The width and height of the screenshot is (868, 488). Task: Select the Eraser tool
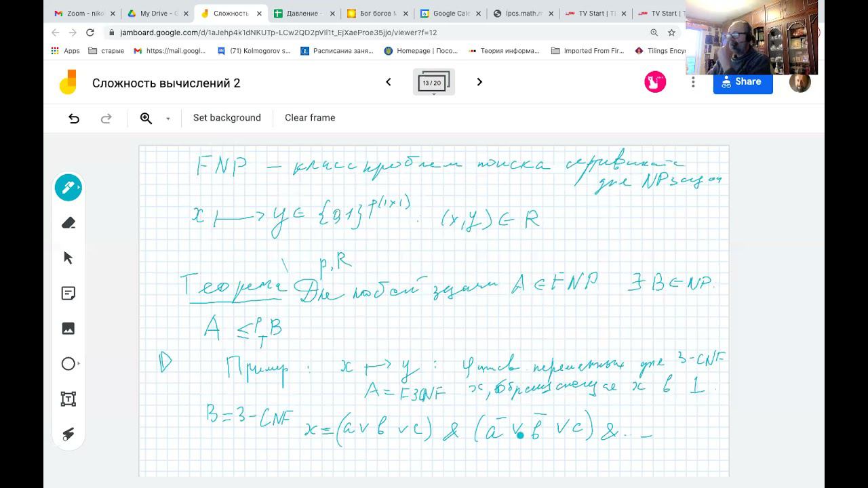click(68, 223)
